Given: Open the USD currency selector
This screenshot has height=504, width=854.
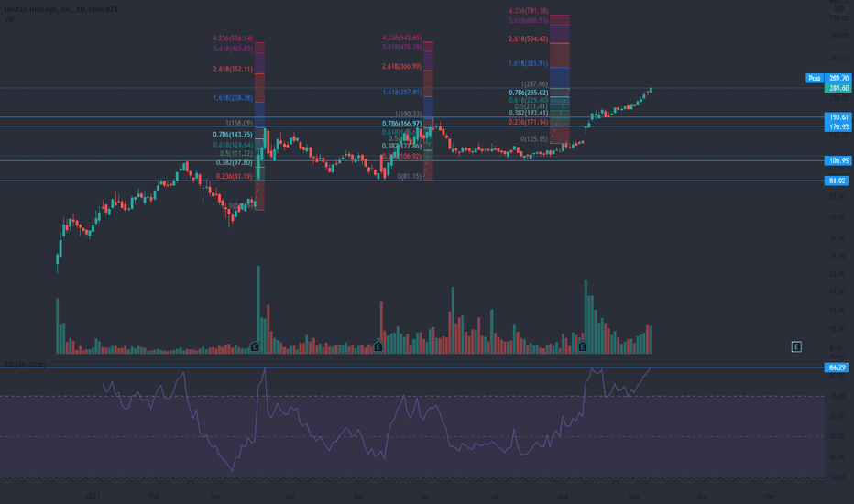Looking at the screenshot, I should pos(838,9).
